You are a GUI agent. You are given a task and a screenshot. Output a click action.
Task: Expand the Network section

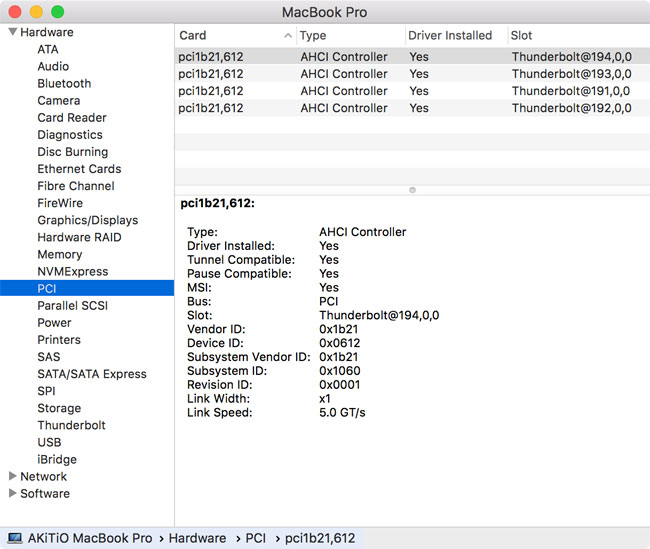tap(12, 477)
